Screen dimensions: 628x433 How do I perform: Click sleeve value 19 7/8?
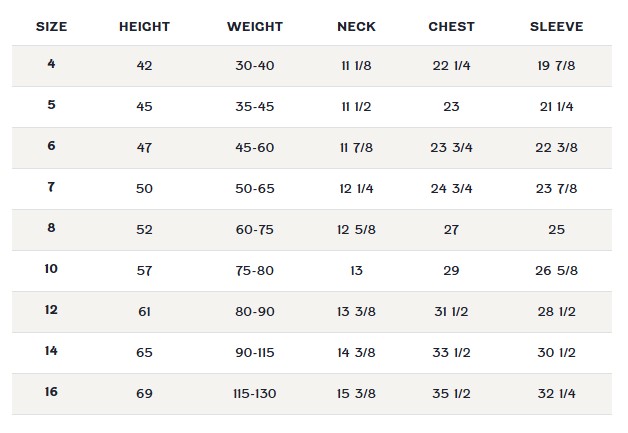[x=556, y=66]
